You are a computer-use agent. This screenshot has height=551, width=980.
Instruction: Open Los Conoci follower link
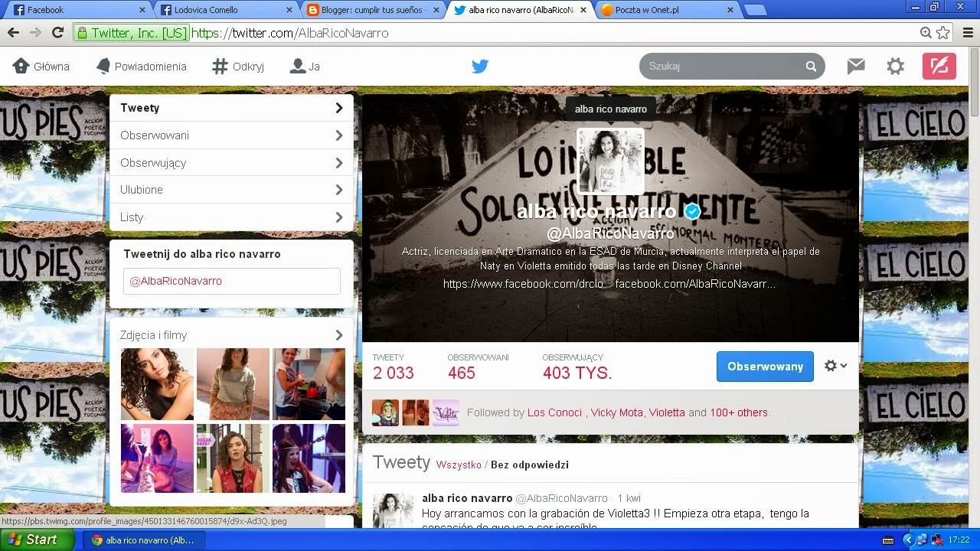[554, 412]
